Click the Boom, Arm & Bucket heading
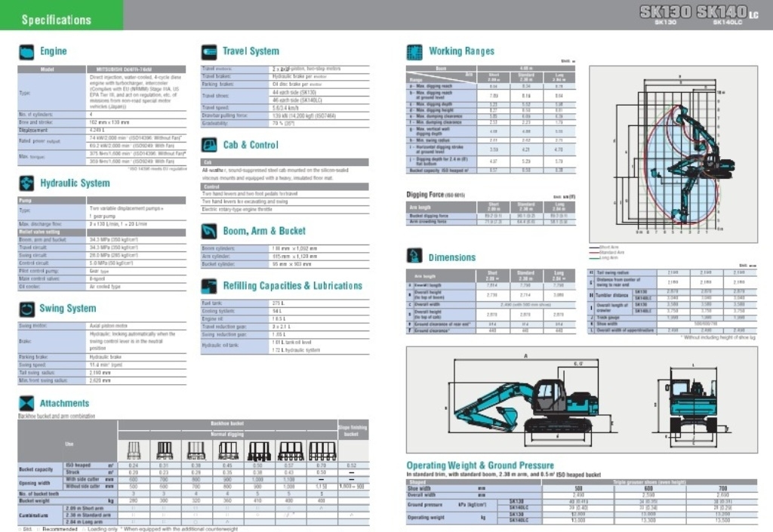Viewport: 773px width, 532px height. tap(264, 231)
